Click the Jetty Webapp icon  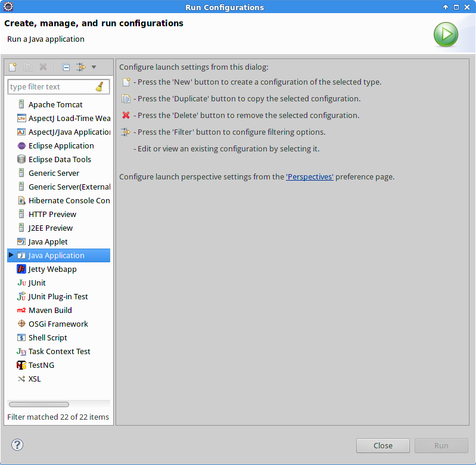[21, 269]
